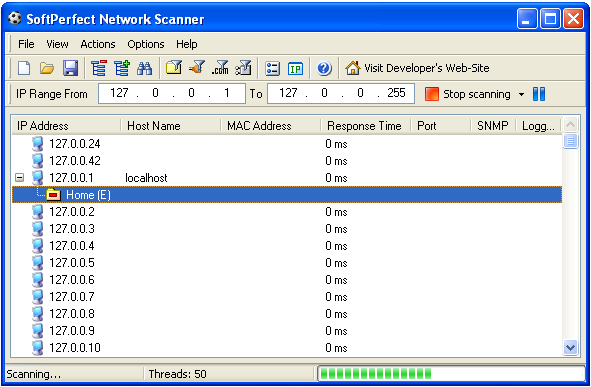
Task: Open a saved scan with the folder icon
Action: click(47, 68)
